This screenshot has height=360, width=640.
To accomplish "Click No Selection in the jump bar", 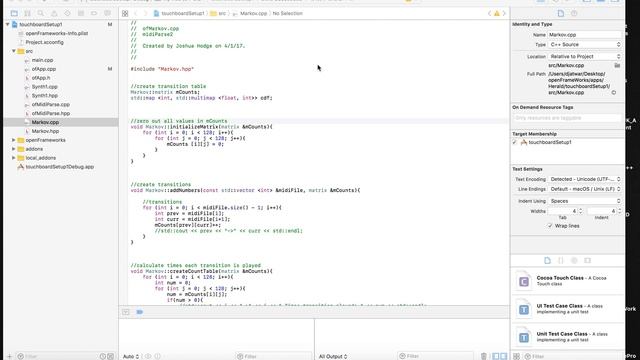I will coord(287,13).
